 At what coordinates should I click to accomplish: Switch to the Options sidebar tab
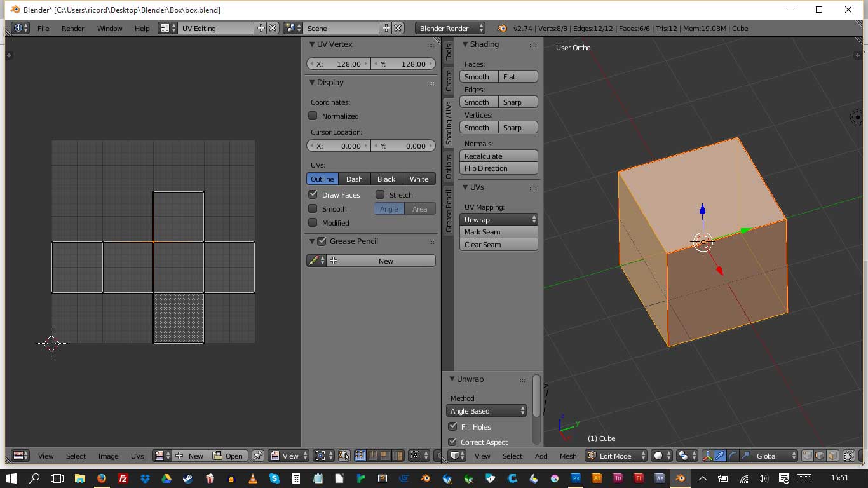click(448, 166)
